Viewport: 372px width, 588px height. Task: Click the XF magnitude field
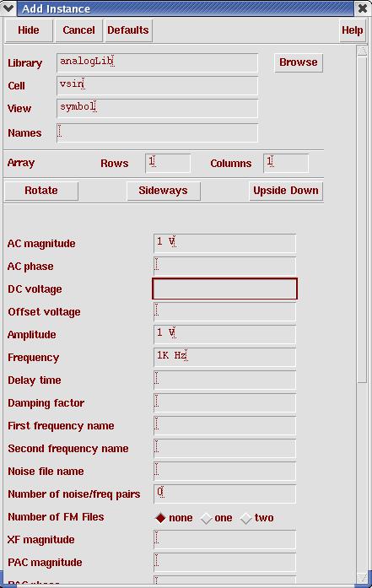pyautogui.click(x=224, y=539)
